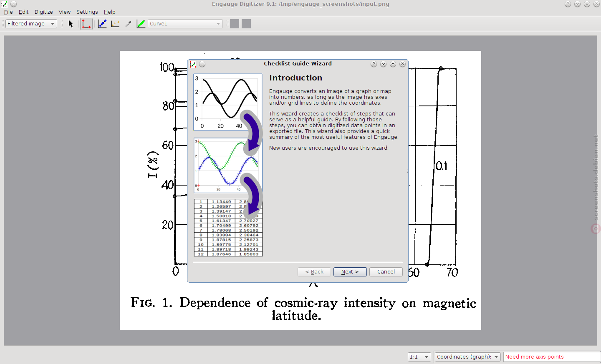Viewport: 601px width, 364px height.
Task: Click the wizard dialog help question icon
Action: (374, 64)
